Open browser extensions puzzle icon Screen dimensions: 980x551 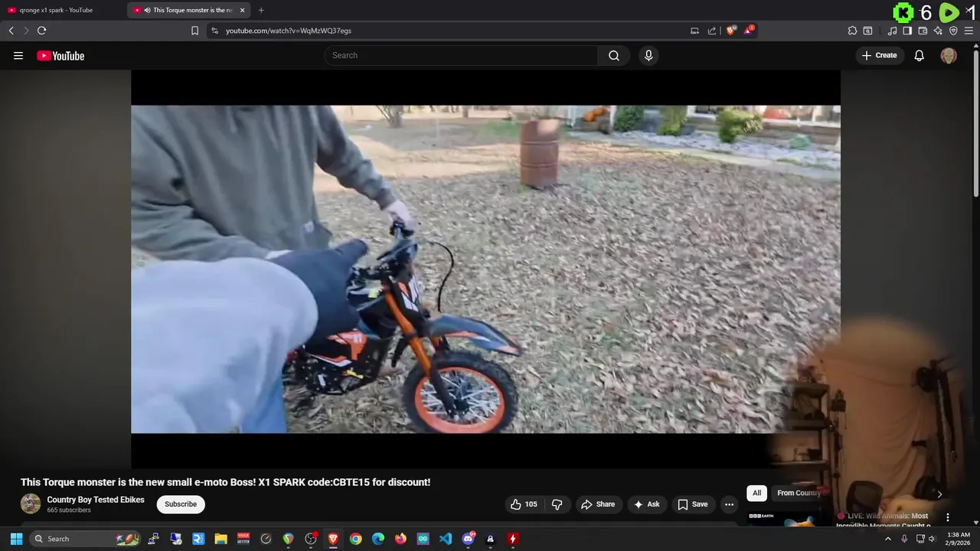pos(852,31)
